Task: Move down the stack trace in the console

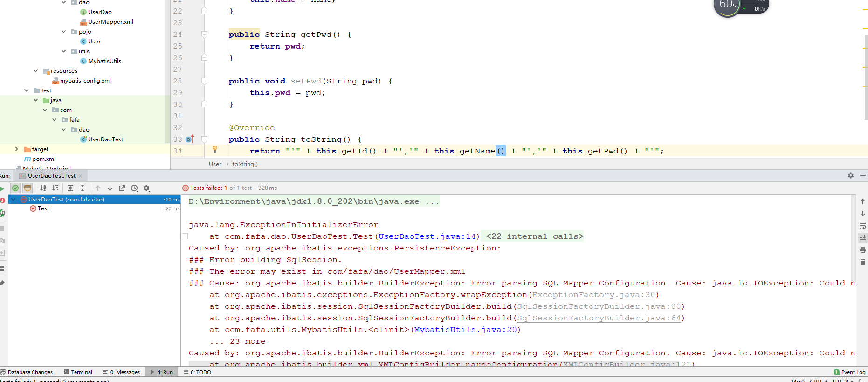Action: [x=863, y=214]
